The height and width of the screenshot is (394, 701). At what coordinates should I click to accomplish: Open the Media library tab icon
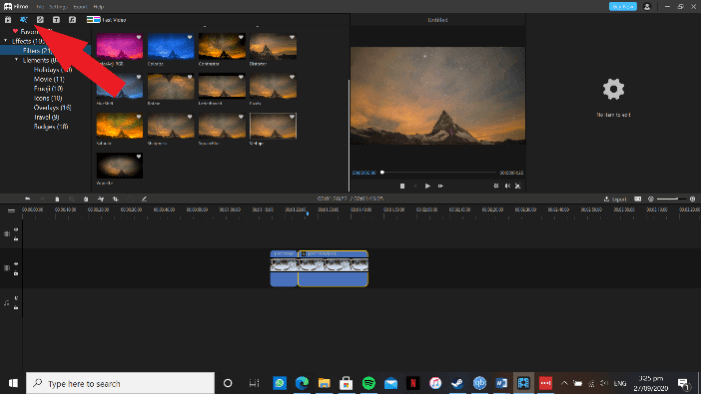[x=8, y=20]
